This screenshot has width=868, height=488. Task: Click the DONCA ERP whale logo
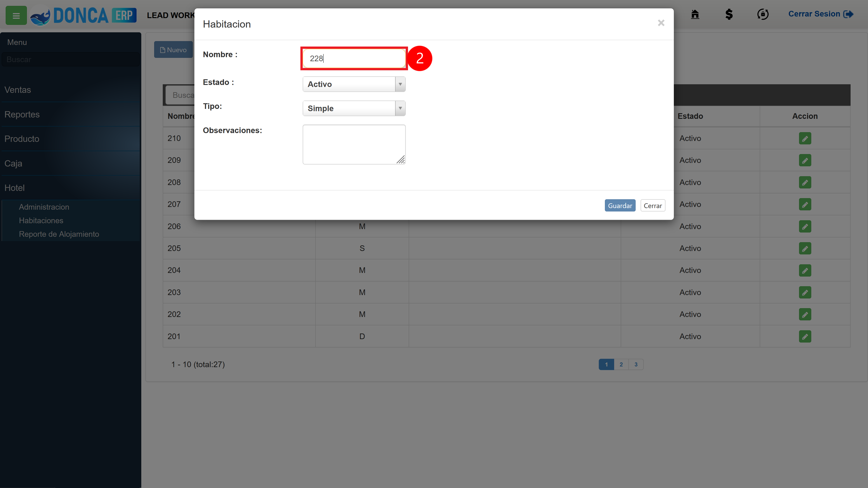point(83,16)
